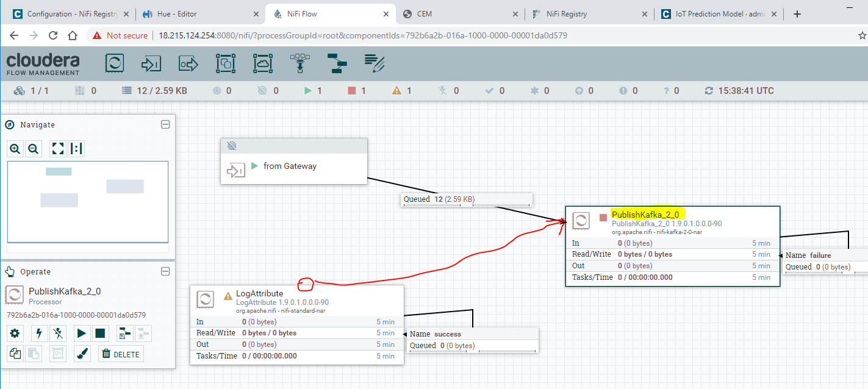
Task: Select the Processor toolbar icon
Action: pyautogui.click(x=115, y=63)
